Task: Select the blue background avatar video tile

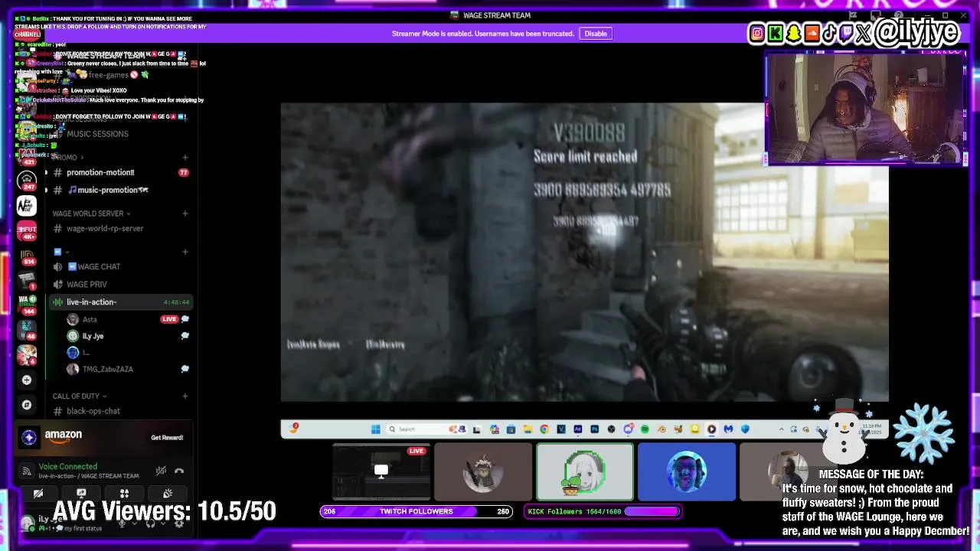Action: tap(687, 471)
